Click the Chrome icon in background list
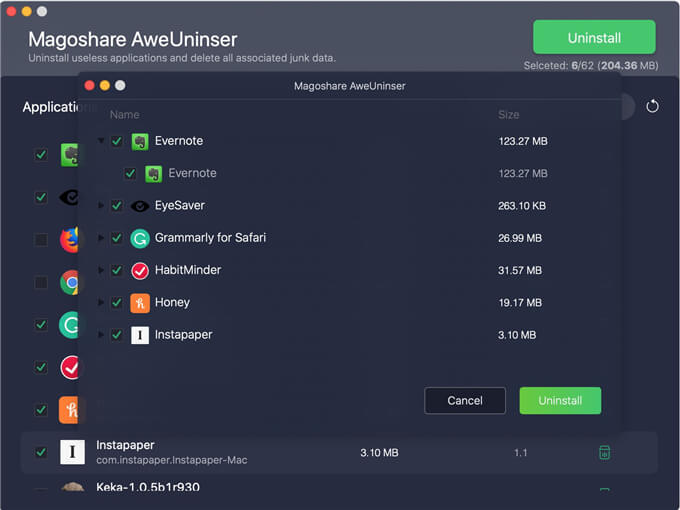This screenshot has width=680, height=510. pyautogui.click(x=69, y=282)
